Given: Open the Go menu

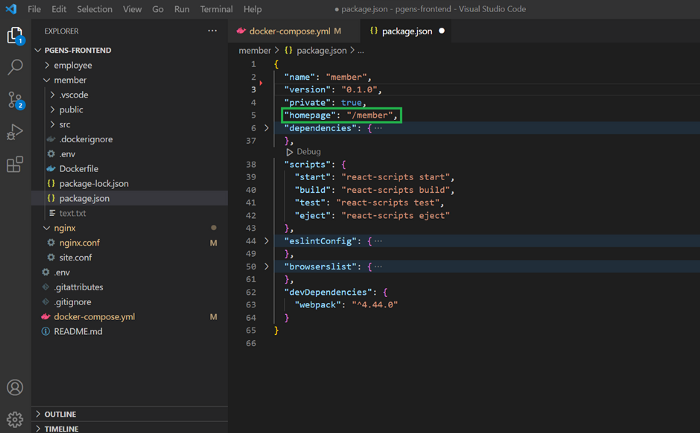Looking at the screenshot, I should coord(158,9).
